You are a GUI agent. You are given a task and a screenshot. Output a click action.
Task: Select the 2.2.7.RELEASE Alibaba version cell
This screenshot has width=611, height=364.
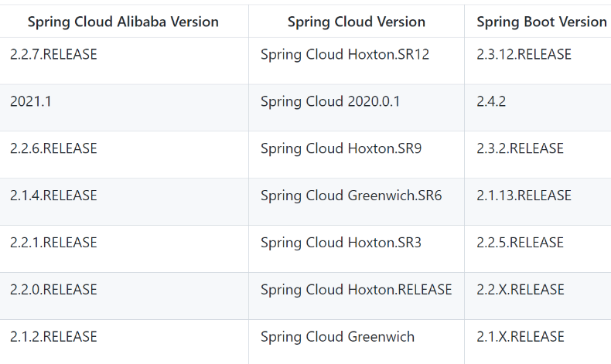[x=54, y=55]
